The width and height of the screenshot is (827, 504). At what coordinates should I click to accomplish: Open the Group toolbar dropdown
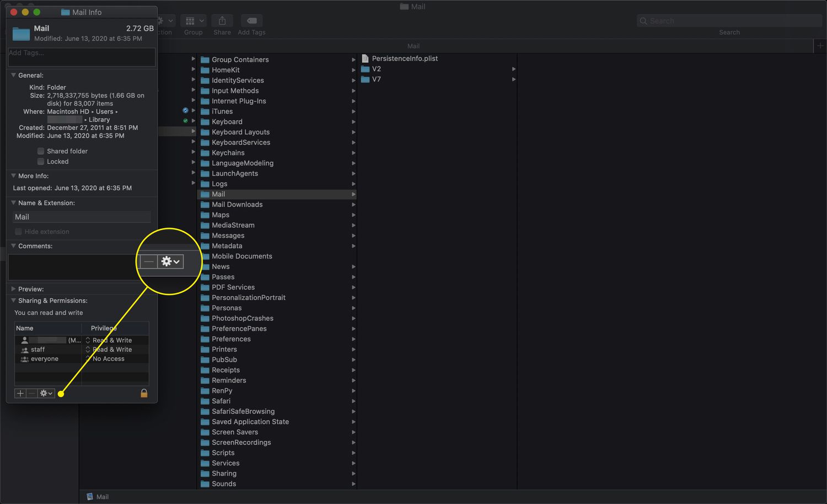tap(194, 21)
